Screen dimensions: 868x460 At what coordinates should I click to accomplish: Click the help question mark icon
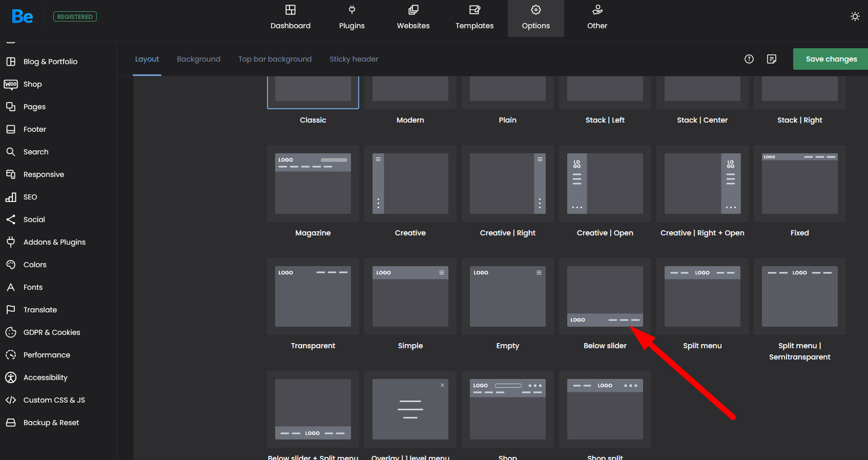(749, 59)
